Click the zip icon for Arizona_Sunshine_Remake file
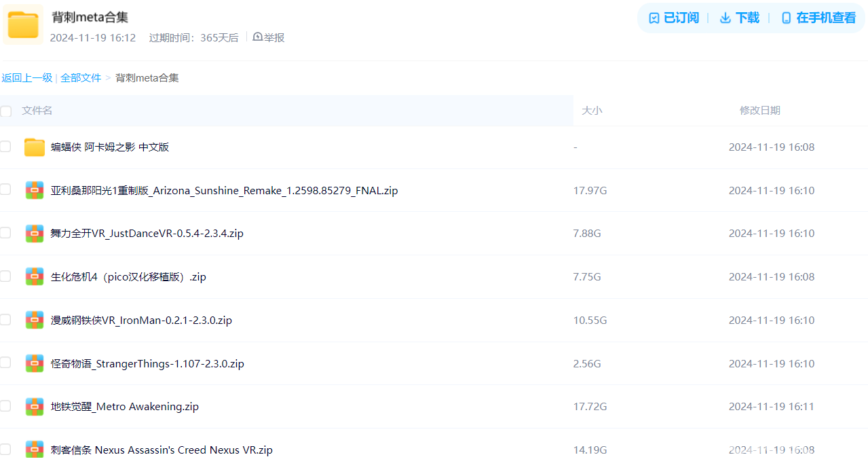Image resolution: width=868 pixels, height=474 pixels. [x=35, y=190]
